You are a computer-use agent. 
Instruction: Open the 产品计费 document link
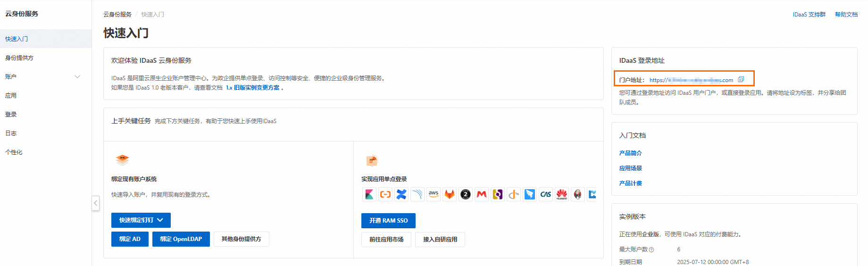(631, 183)
